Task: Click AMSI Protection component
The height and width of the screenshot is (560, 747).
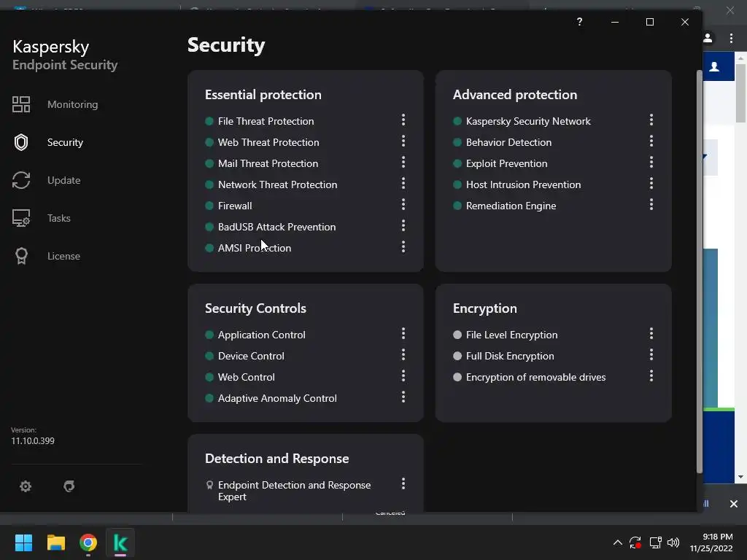Action: click(x=255, y=248)
